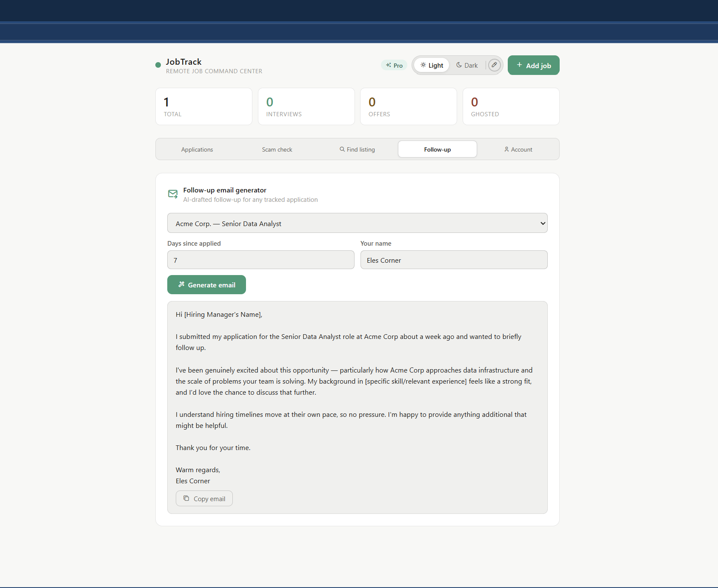Open the Acme Corp. application dropdown

click(357, 223)
